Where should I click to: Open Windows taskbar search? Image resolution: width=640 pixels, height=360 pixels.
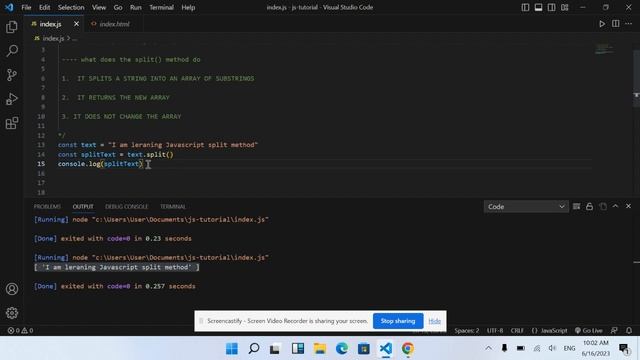pyautogui.click(x=253, y=349)
